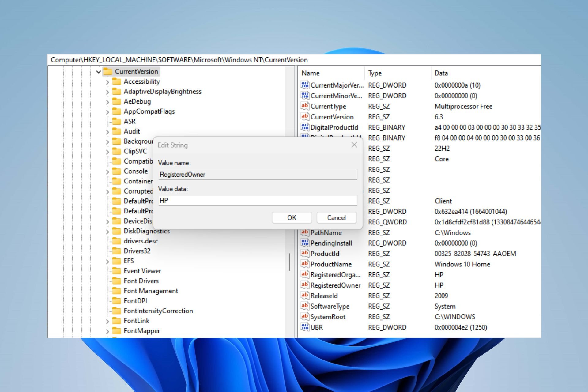Cancel the Edit String dialog
Image resolution: width=588 pixels, height=392 pixels.
337,217
